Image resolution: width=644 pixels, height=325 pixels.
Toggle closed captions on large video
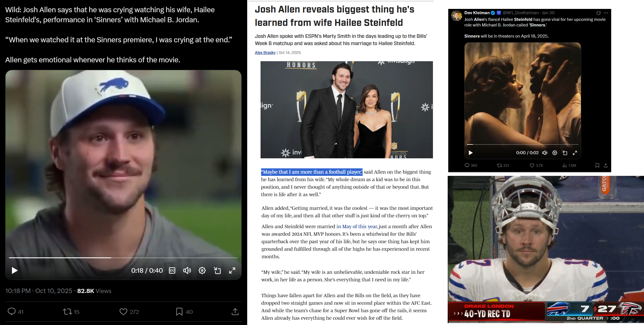[x=172, y=270]
